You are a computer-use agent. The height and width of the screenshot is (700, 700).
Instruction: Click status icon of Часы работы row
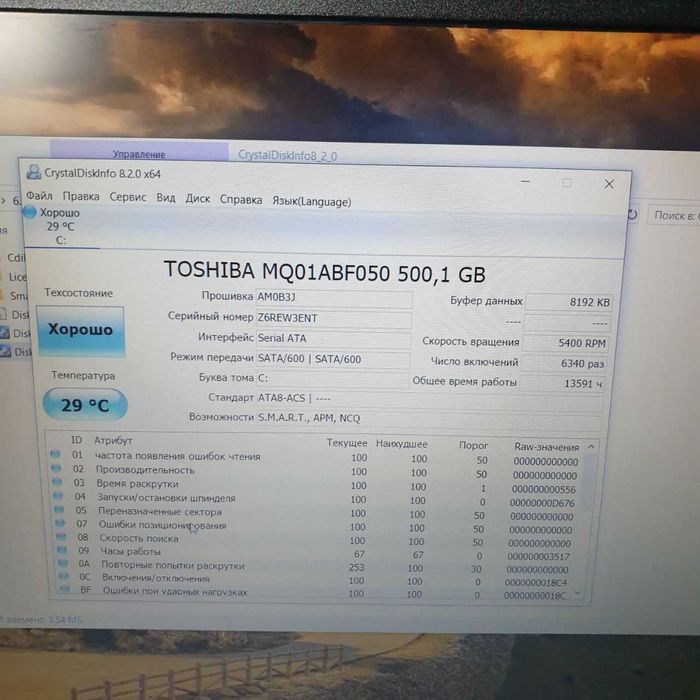point(62,550)
